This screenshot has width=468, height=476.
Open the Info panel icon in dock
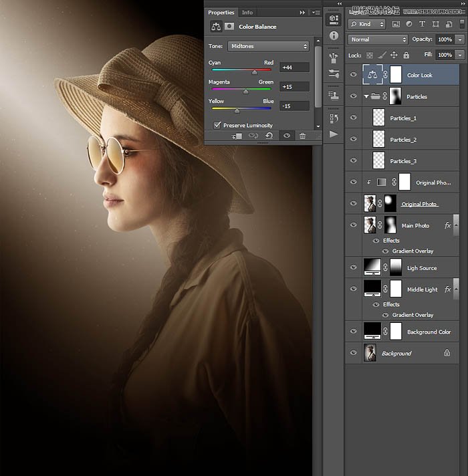click(334, 35)
